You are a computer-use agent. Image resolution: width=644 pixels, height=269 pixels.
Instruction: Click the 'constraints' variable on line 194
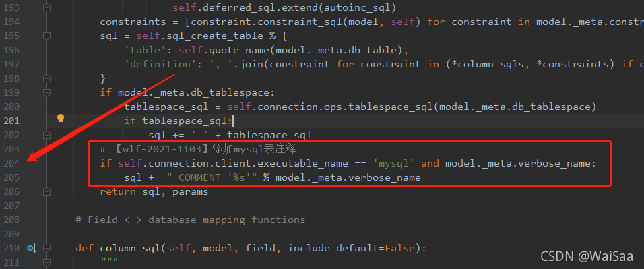(133, 22)
